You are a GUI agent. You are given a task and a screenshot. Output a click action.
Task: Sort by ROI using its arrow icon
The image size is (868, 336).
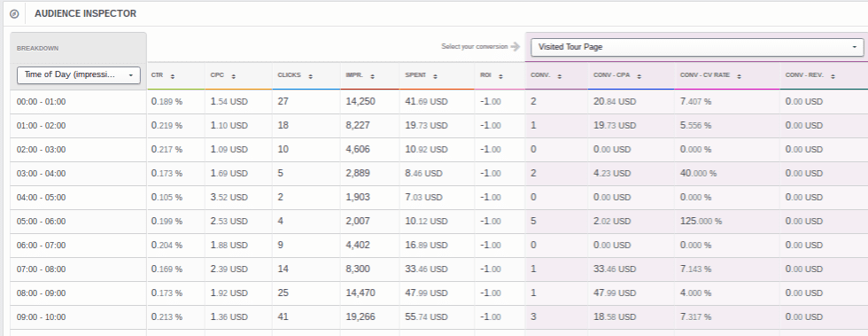pos(500,76)
